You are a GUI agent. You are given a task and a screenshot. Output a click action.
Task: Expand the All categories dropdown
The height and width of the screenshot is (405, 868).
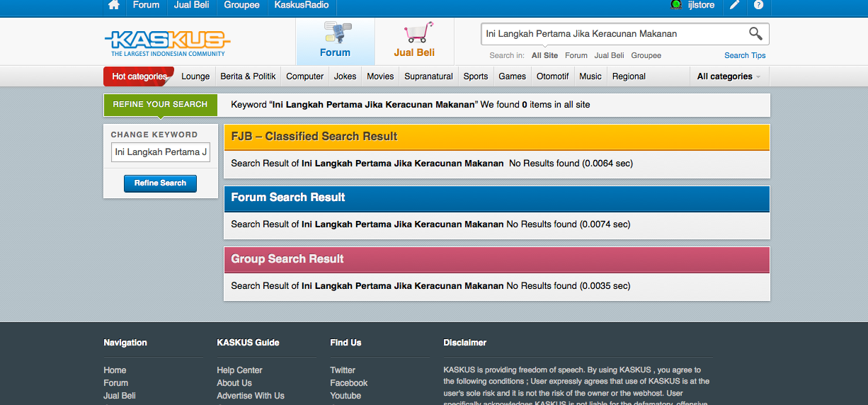coord(729,76)
